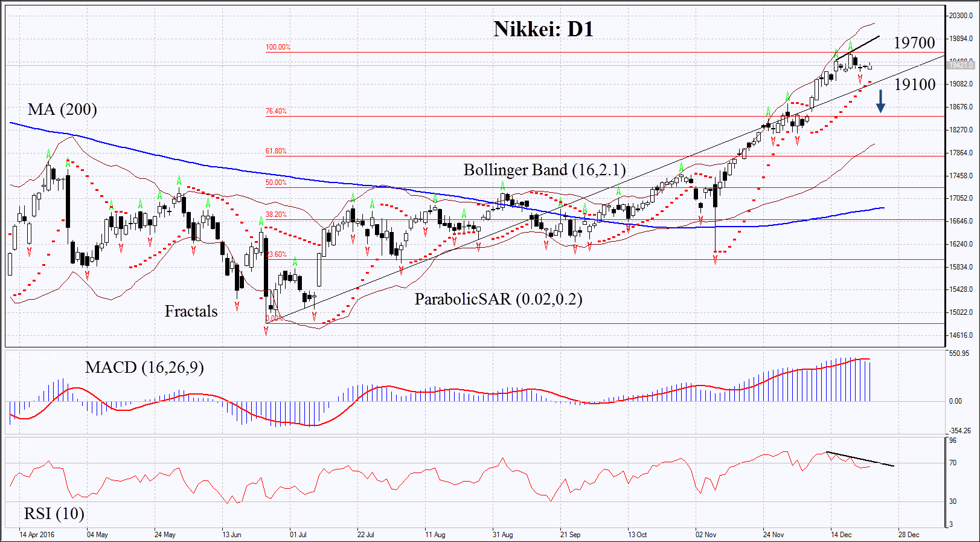Click the 21 Sep date label
This screenshot has width=980, height=542.
pyautogui.click(x=571, y=535)
